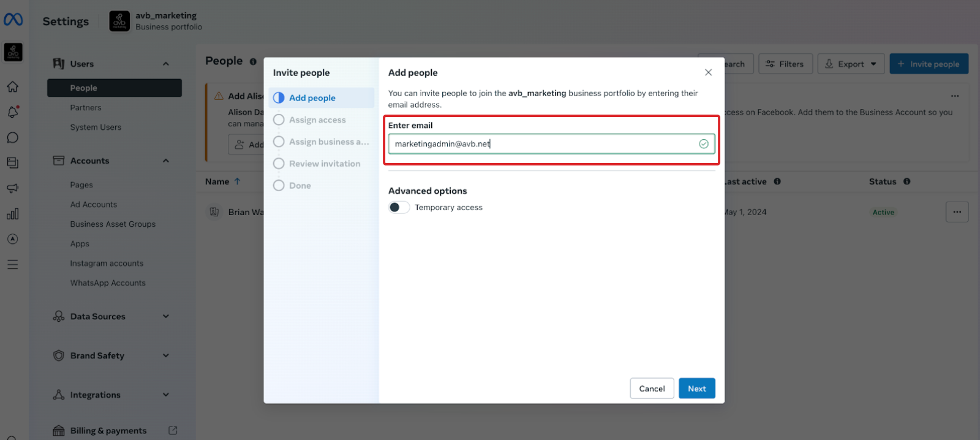This screenshot has width=980, height=440.
Task: Select the Review invitation step
Action: point(325,164)
